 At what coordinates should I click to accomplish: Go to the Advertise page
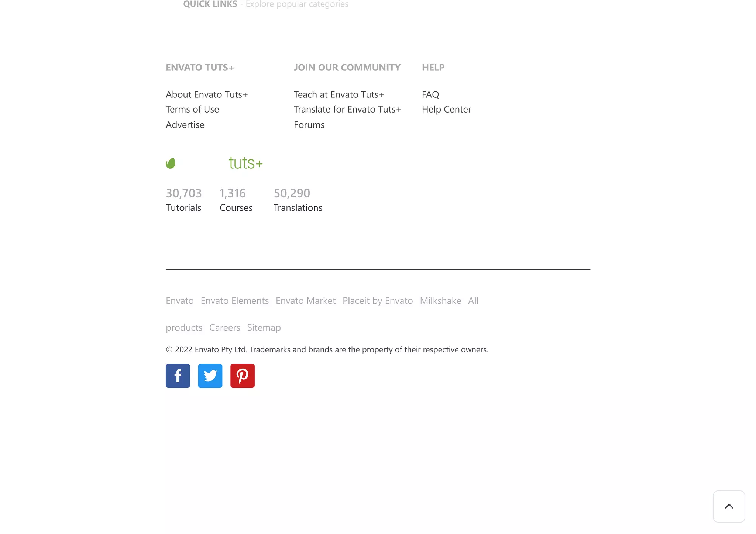185,125
